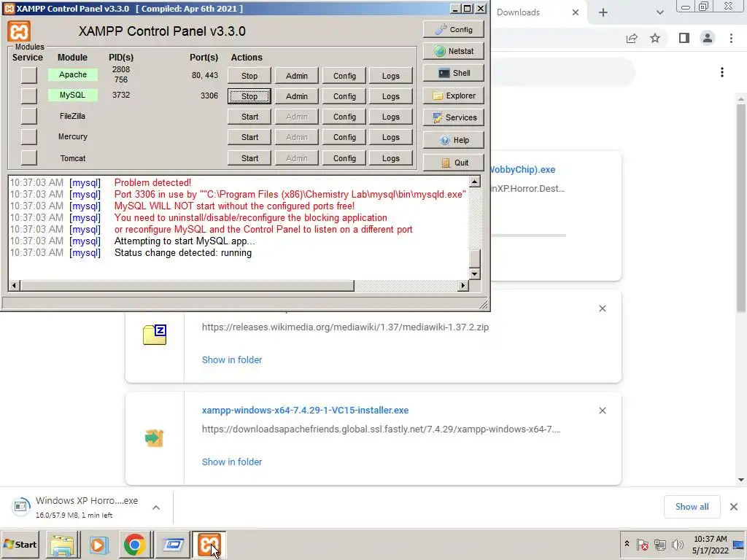Open Apache Admin

(x=296, y=76)
